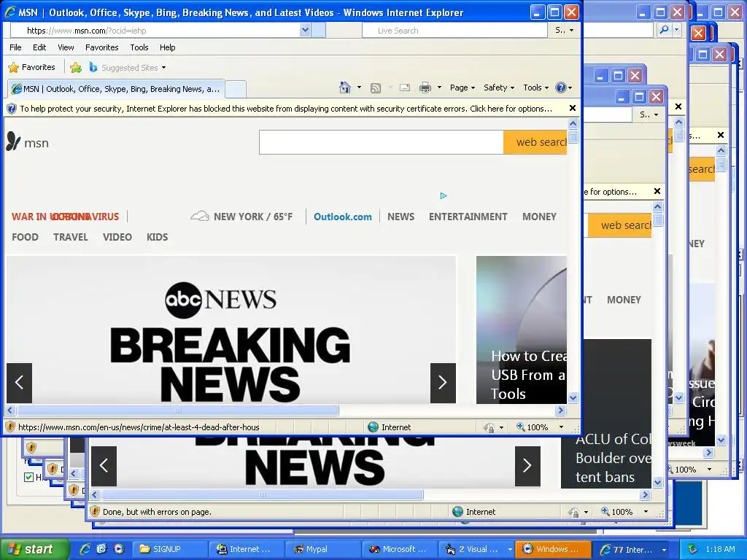Click the address bar URL field
Viewport: 747px width, 560px height.
(x=155, y=31)
